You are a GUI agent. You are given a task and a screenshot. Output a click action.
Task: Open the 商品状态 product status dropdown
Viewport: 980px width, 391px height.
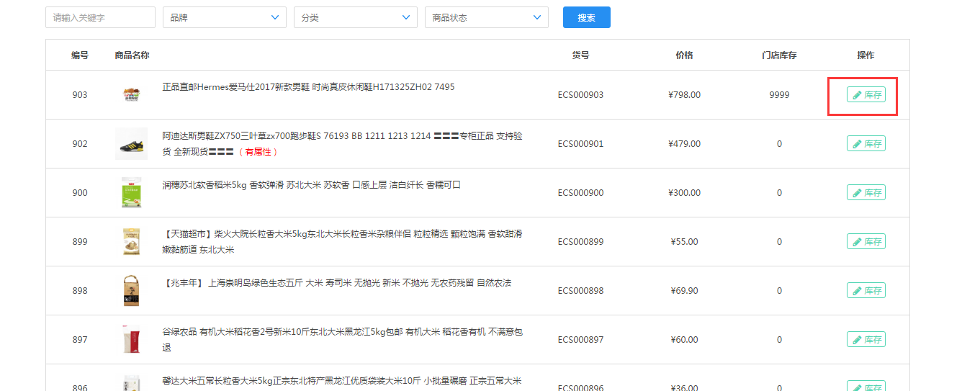(x=487, y=17)
